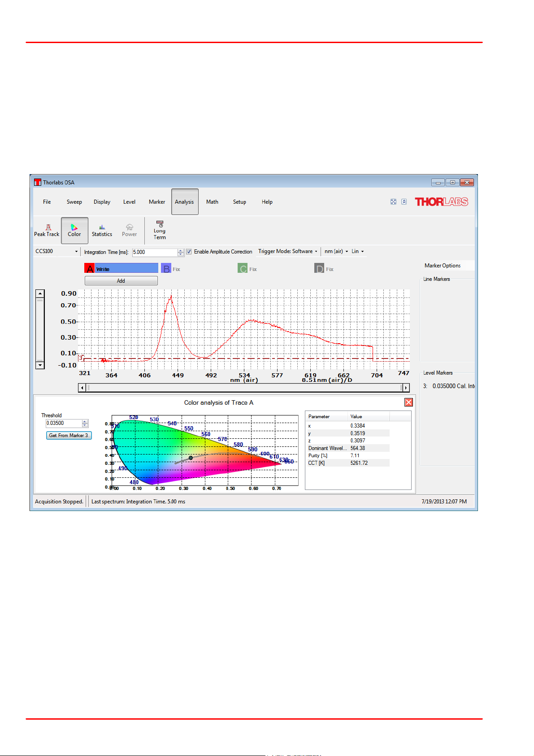Open the Help menu
This screenshot has height=756, width=534.
tap(267, 202)
